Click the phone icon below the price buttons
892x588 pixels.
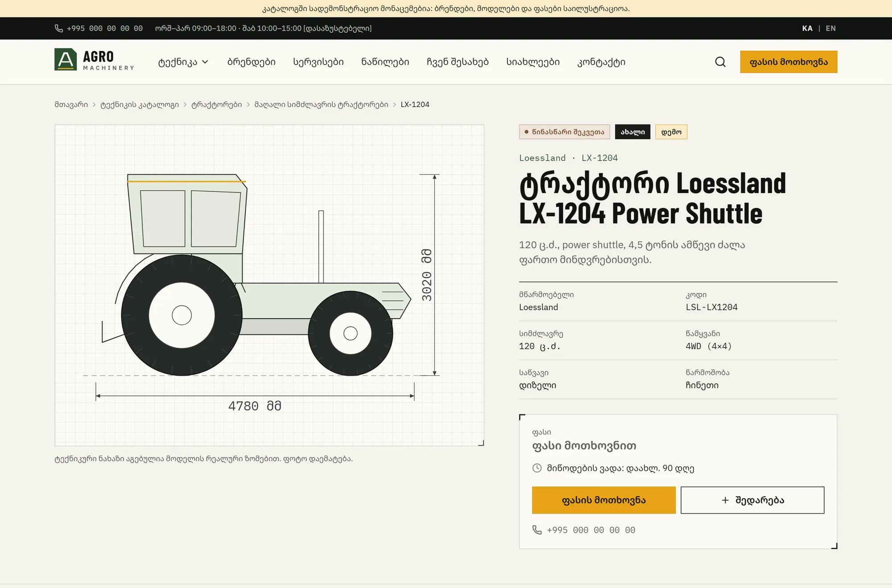pyautogui.click(x=537, y=530)
